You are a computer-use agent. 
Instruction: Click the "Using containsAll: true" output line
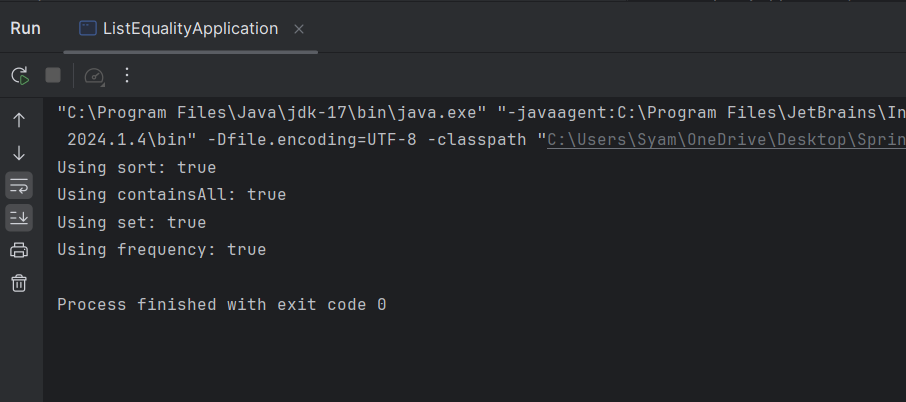pos(171,195)
